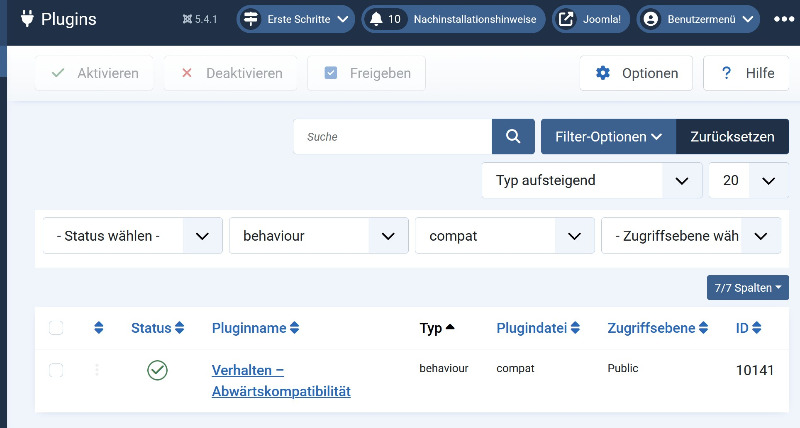800x428 pixels.
Task: Open the Typ aufsteigend sort dropdown
Action: [591, 181]
